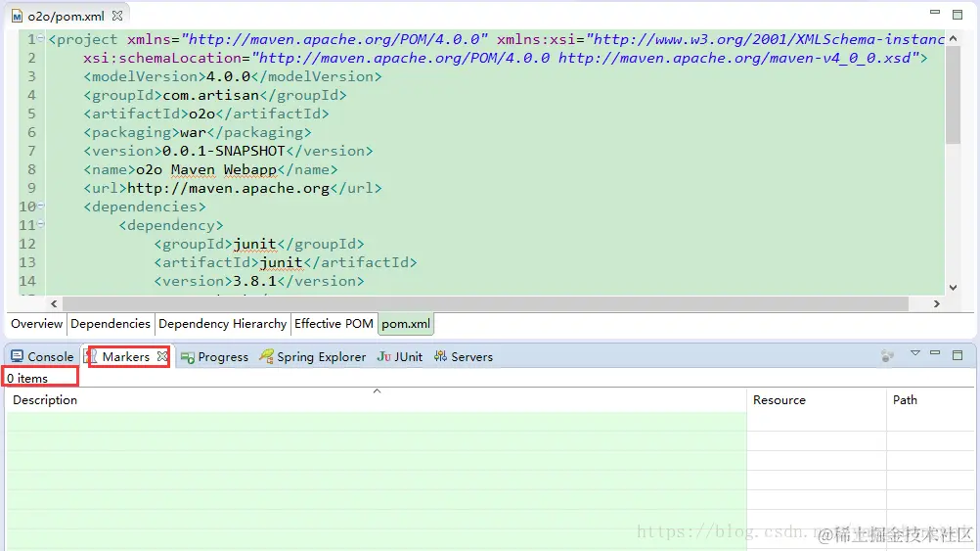Click the Servers view icon
Viewport: 980px width, 551px height.
441,356
